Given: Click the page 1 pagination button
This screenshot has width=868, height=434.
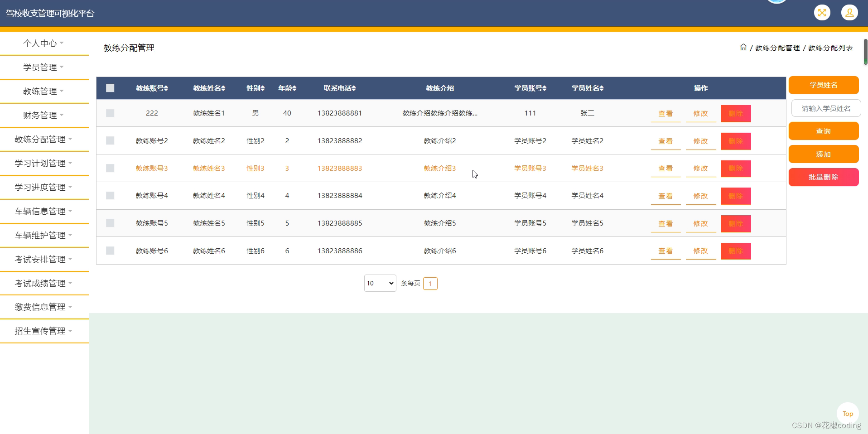Looking at the screenshot, I should tap(430, 284).
